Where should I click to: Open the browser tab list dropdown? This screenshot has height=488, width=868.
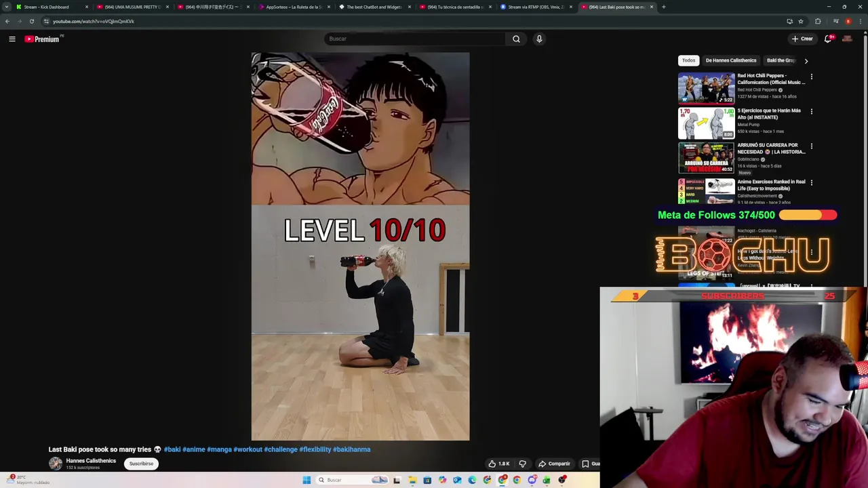7,7
